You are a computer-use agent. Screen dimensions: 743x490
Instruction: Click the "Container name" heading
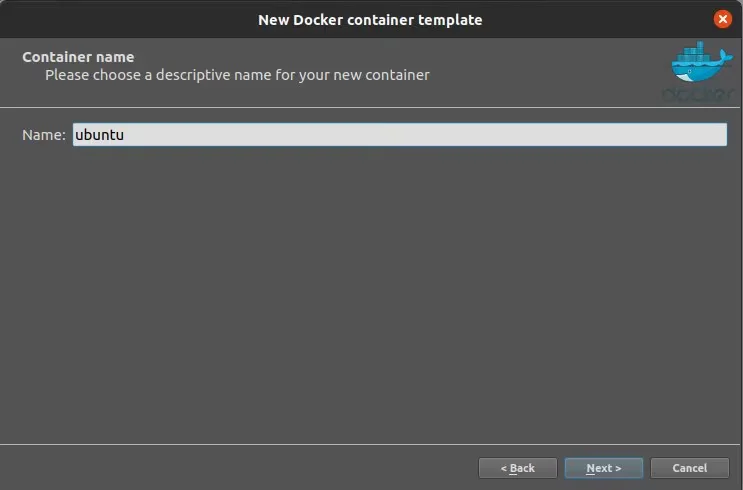point(78,57)
